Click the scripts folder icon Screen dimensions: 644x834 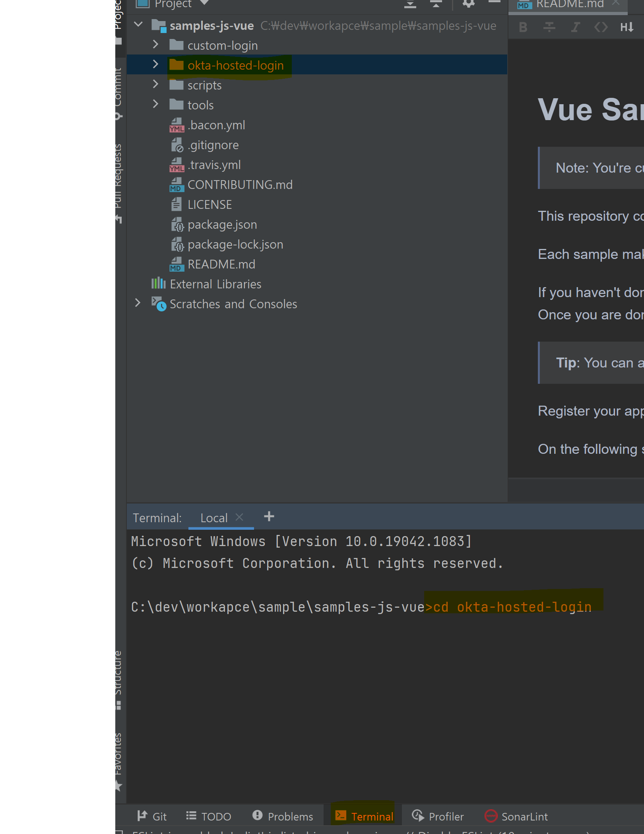(x=176, y=85)
